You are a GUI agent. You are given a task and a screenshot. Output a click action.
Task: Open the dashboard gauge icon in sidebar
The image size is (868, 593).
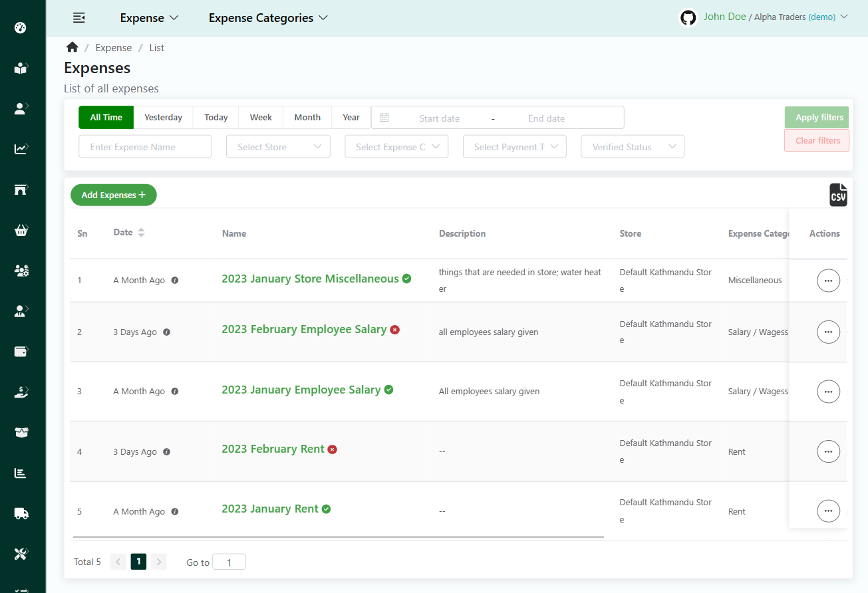[x=21, y=28]
